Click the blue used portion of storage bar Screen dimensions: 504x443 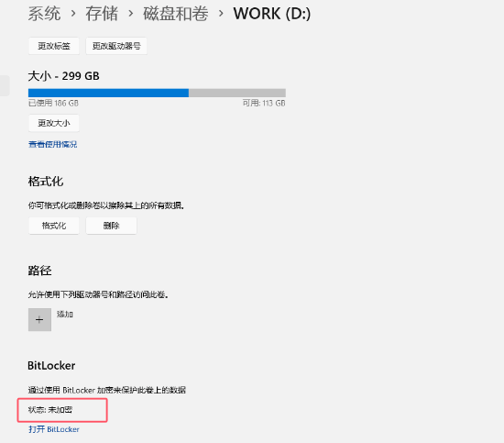pyautogui.click(x=108, y=93)
